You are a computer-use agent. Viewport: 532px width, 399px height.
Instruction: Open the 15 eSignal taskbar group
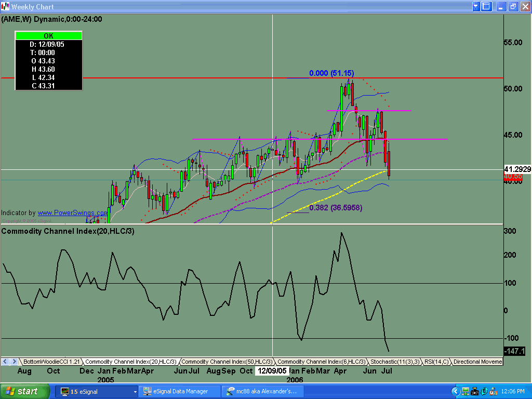click(x=96, y=392)
